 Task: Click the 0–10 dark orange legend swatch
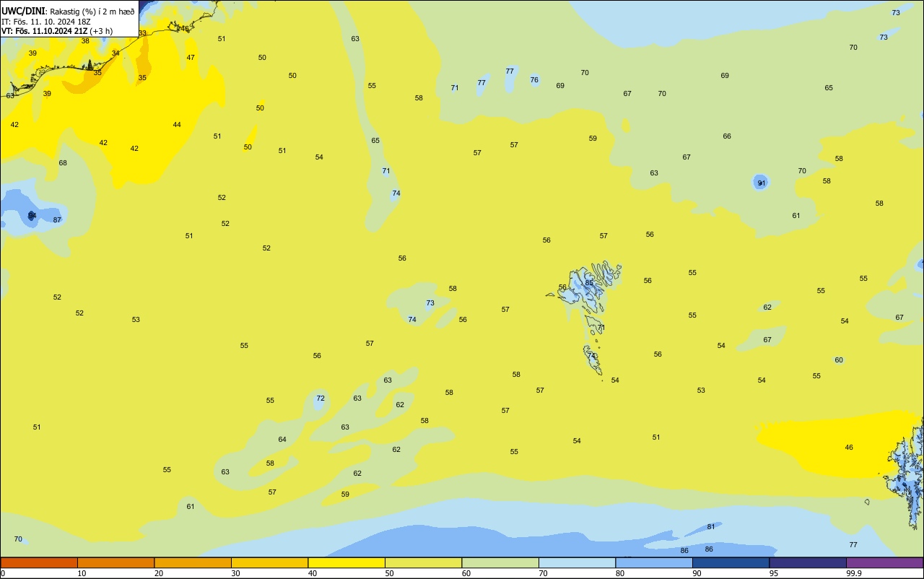point(39,562)
